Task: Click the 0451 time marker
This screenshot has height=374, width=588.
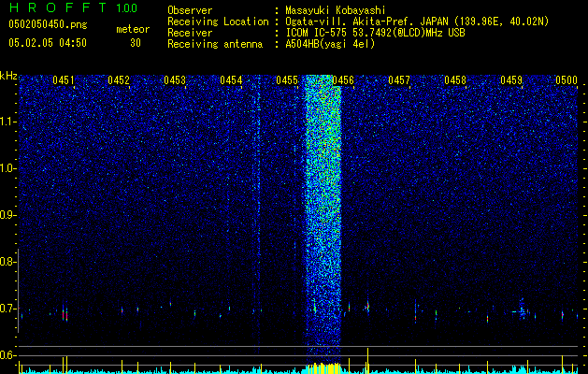Action: pyautogui.click(x=63, y=80)
